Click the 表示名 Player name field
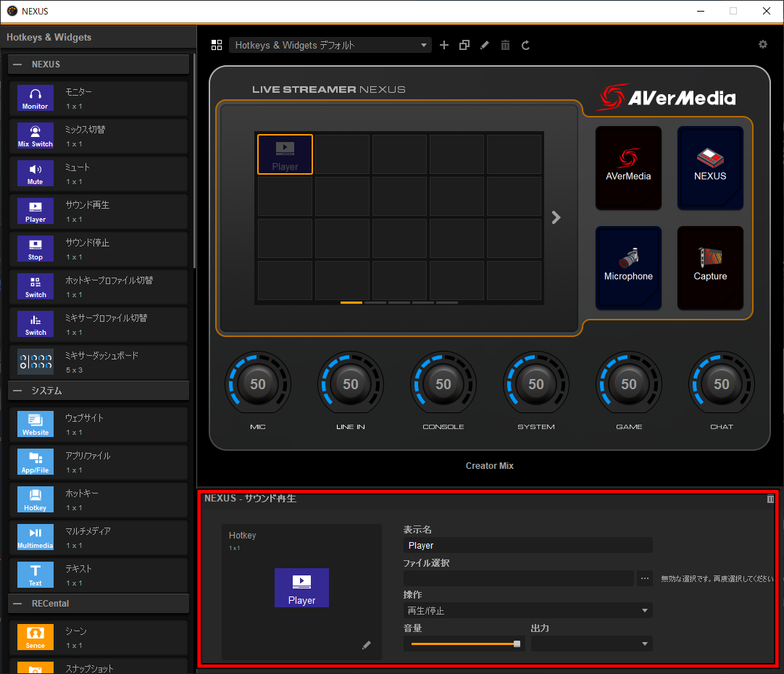The image size is (784, 674). pyautogui.click(x=528, y=546)
